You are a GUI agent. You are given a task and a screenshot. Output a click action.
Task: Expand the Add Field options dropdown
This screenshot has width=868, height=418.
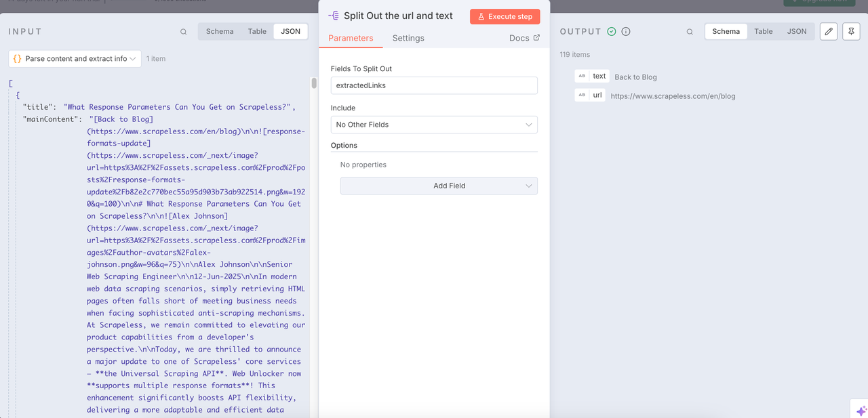click(x=439, y=186)
